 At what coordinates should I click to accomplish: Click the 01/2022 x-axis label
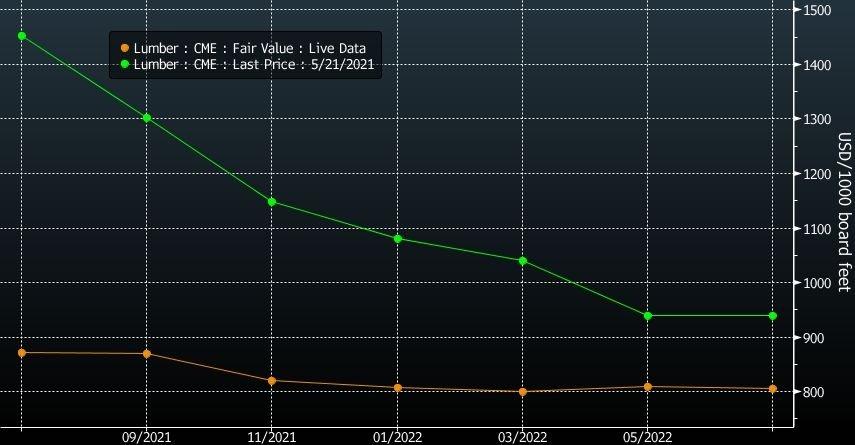pos(397,437)
